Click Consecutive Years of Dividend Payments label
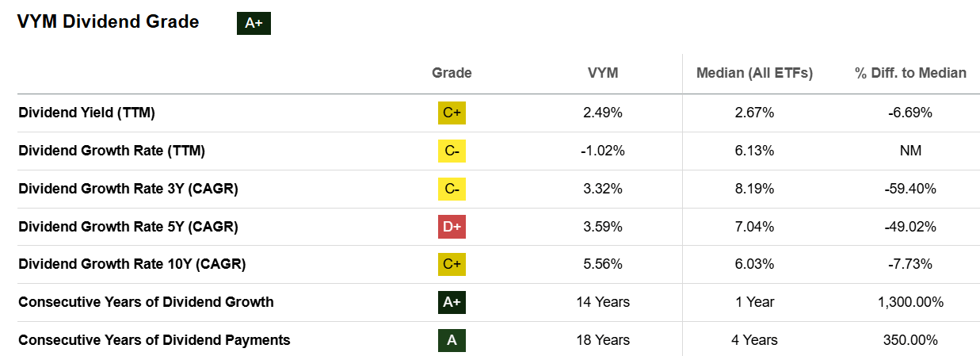 click(x=154, y=340)
